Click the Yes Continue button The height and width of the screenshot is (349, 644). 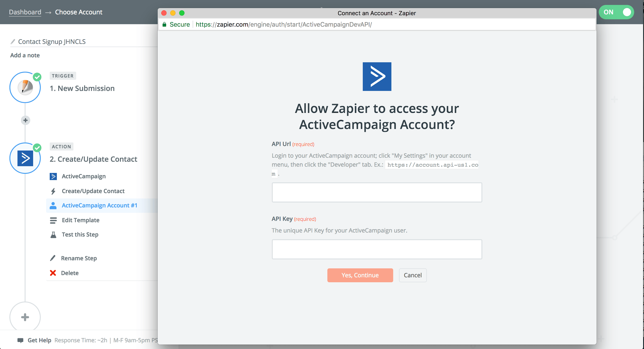pos(360,275)
